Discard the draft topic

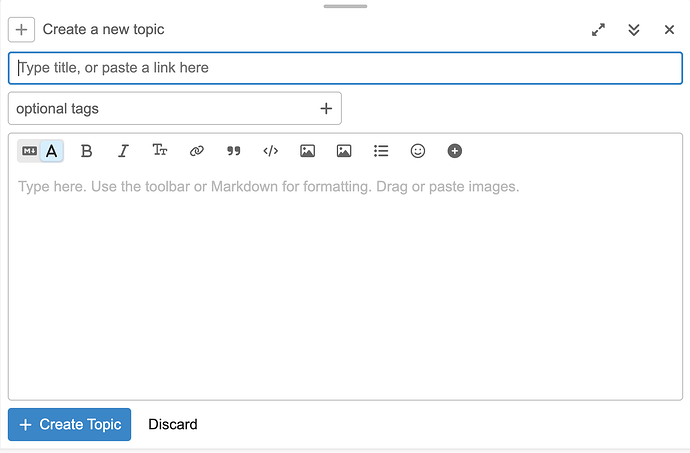pyautogui.click(x=173, y=424)
